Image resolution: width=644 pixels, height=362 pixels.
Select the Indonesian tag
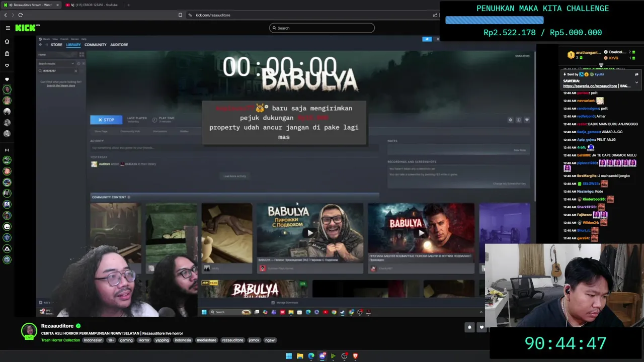[x=93, y=340]
